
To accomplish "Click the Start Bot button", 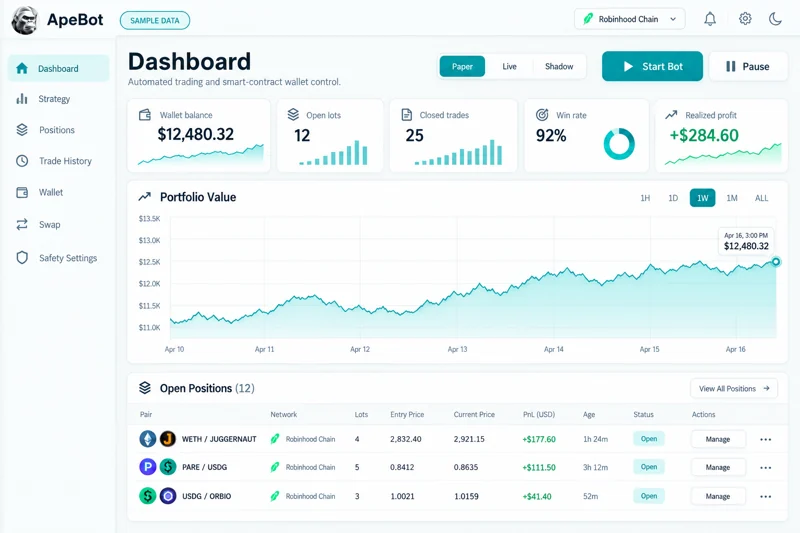I will (652, 66).
